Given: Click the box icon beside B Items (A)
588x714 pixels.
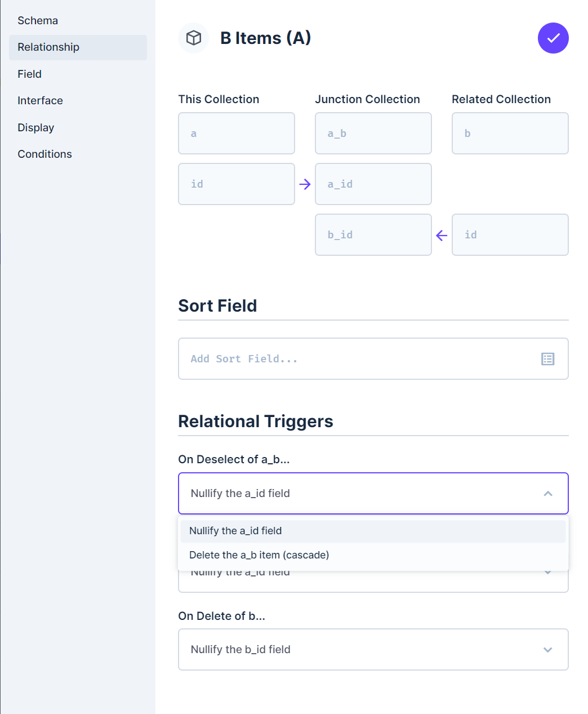Looking at the screenshot, I should (x=194, y=38).
